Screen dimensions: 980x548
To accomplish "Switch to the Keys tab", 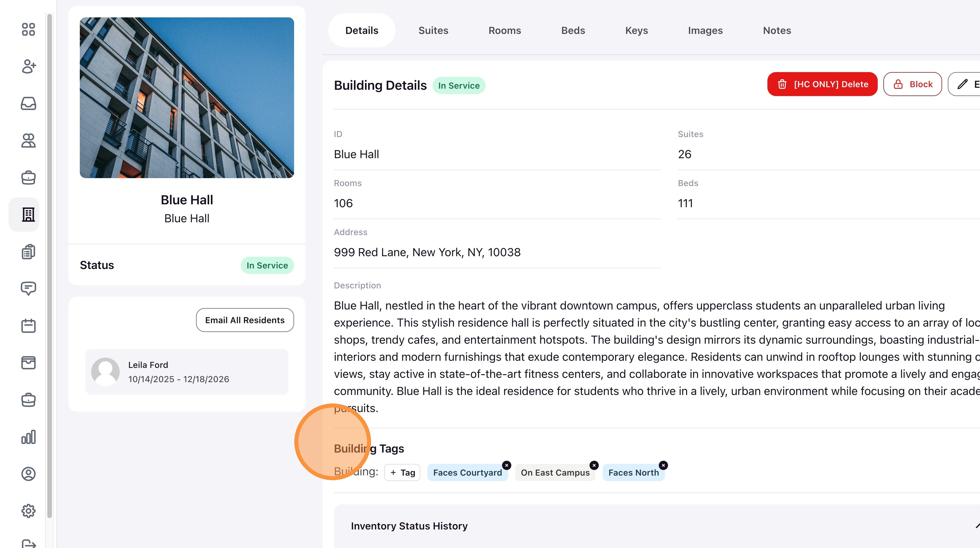I will [636, 30].
